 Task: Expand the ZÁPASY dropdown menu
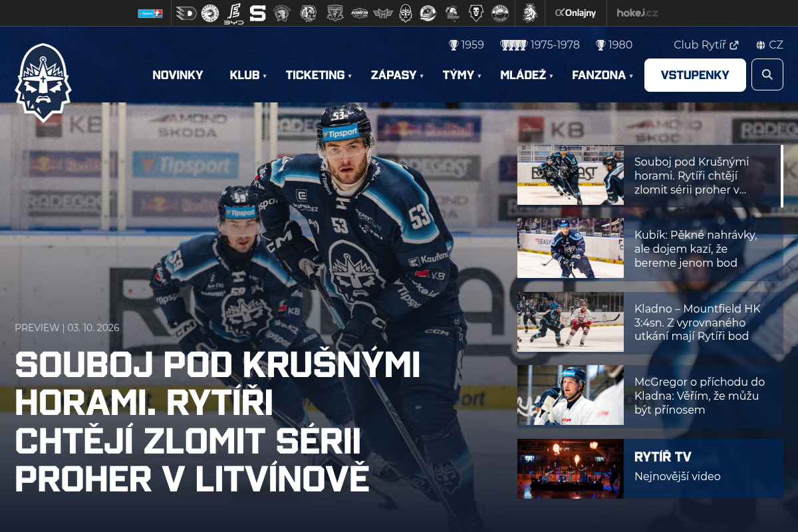click(x=397, y=75)
